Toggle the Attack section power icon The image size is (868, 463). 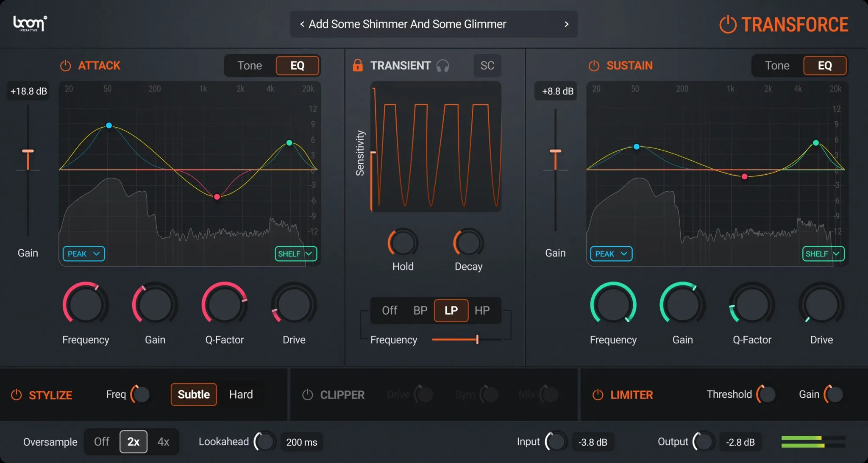click(x=65, y=66)
